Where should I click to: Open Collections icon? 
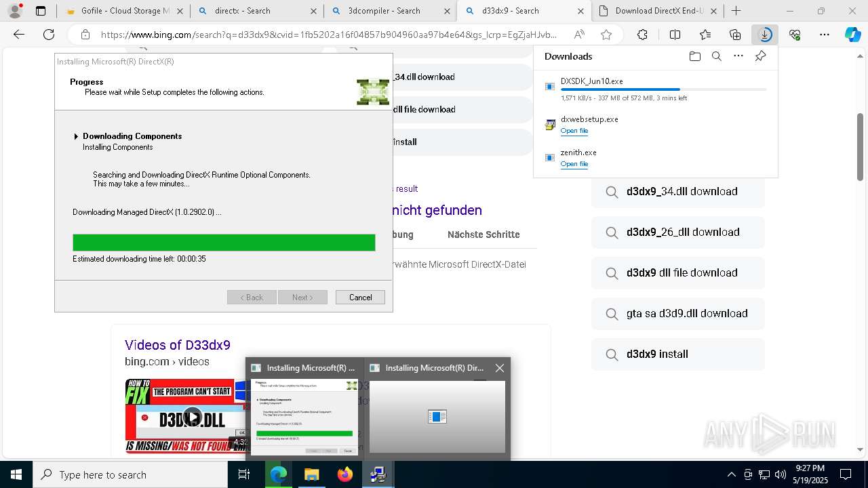(735, 35)
